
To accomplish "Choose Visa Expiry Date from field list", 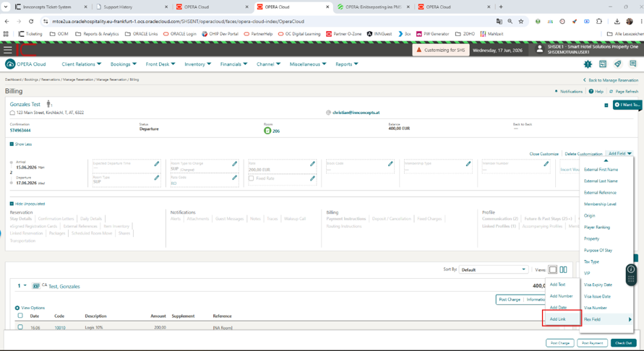I will pyautogui.click(x=598, y=285).
